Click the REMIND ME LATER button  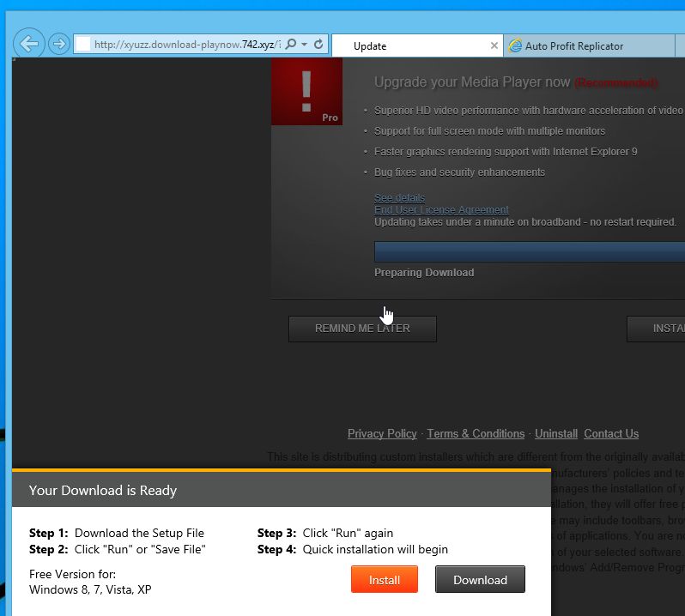tap(362, 329)
